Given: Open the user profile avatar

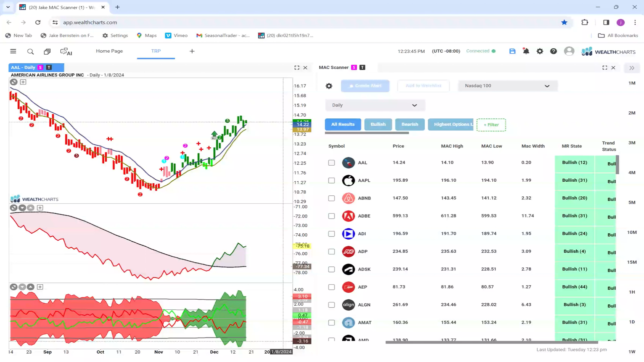Looking at the screenshot, I should [569, 51].
